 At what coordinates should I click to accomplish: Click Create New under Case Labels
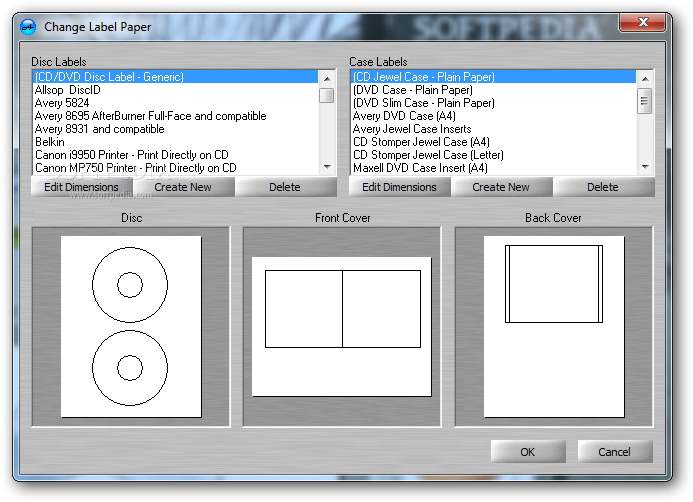point(501,187)
